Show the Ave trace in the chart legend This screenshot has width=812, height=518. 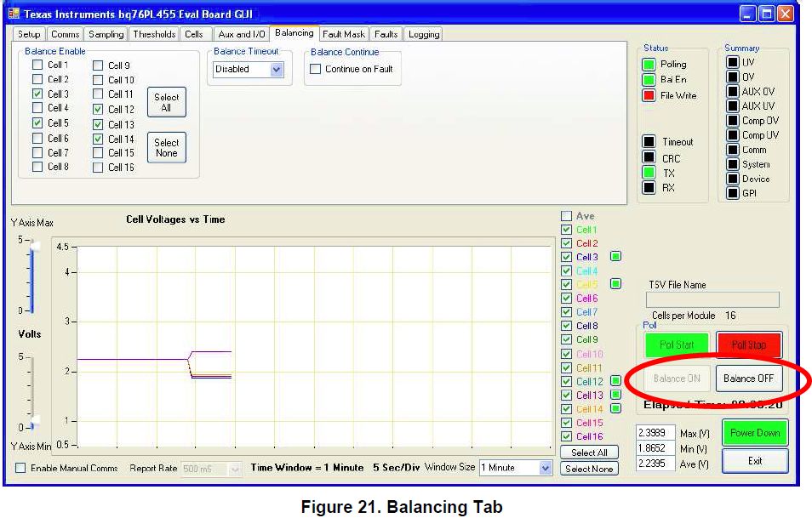pyautogui.click(x=567, y=216)
